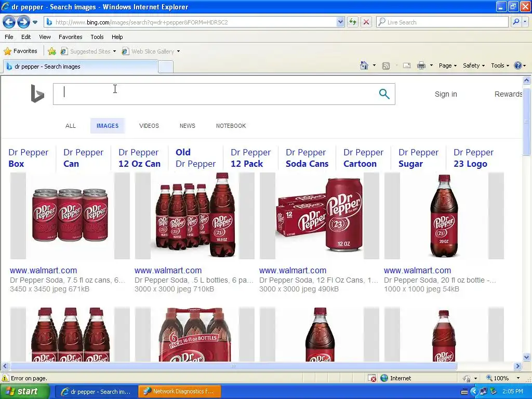Open the Favorites menu in menu bar
The image size is (532, 399).
tap(70, 37)
